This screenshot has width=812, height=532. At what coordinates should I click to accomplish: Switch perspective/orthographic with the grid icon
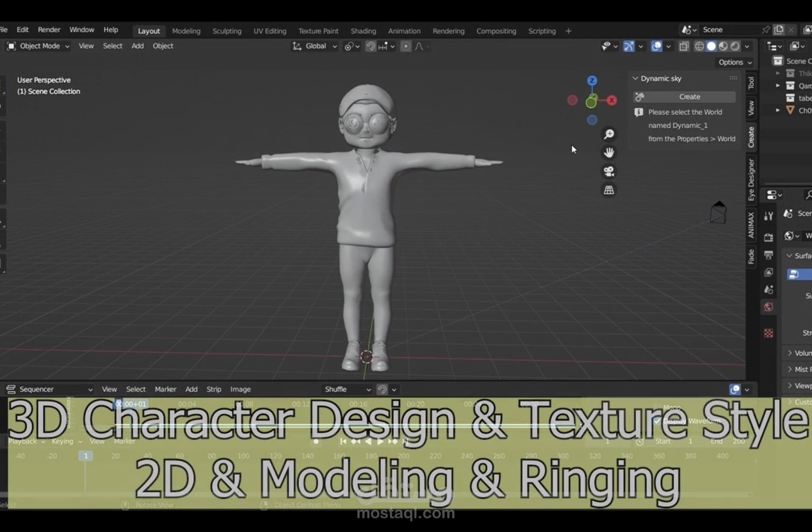click(609, 190)
